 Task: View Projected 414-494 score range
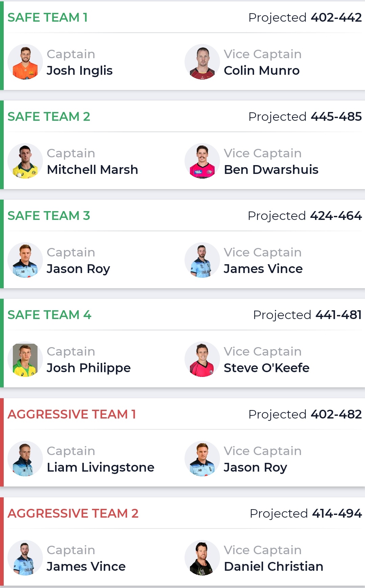click(x=306, y=514)
